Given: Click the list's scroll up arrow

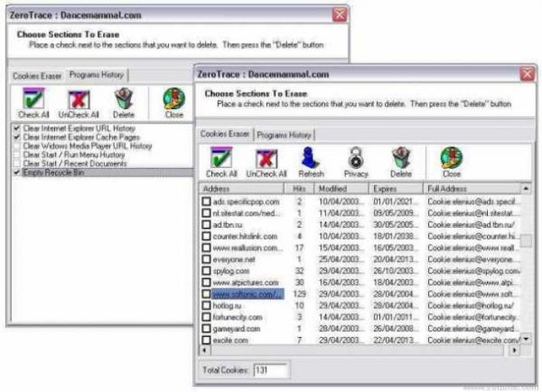Looking at the screenshot, I should click(x=526, y=188).
